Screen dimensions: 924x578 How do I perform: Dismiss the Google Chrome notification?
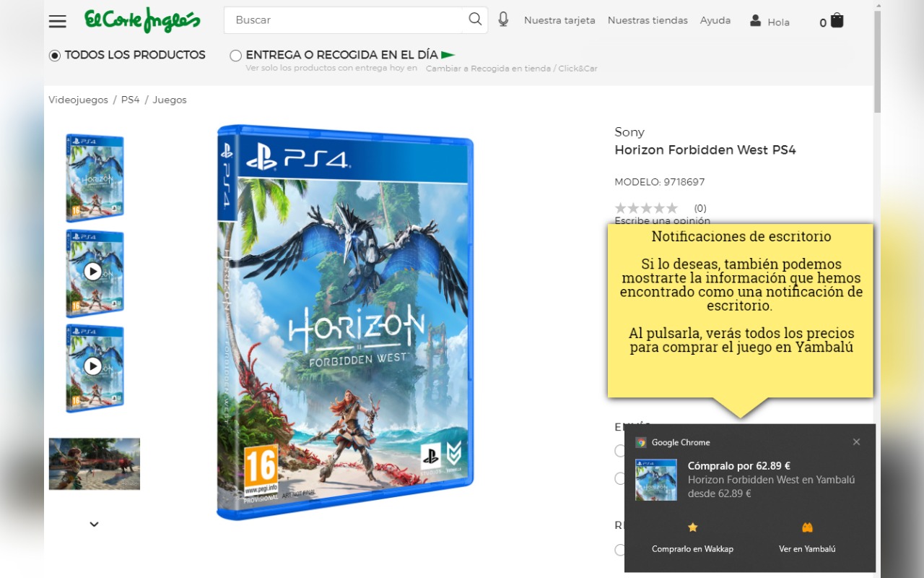tap(856, 442)
